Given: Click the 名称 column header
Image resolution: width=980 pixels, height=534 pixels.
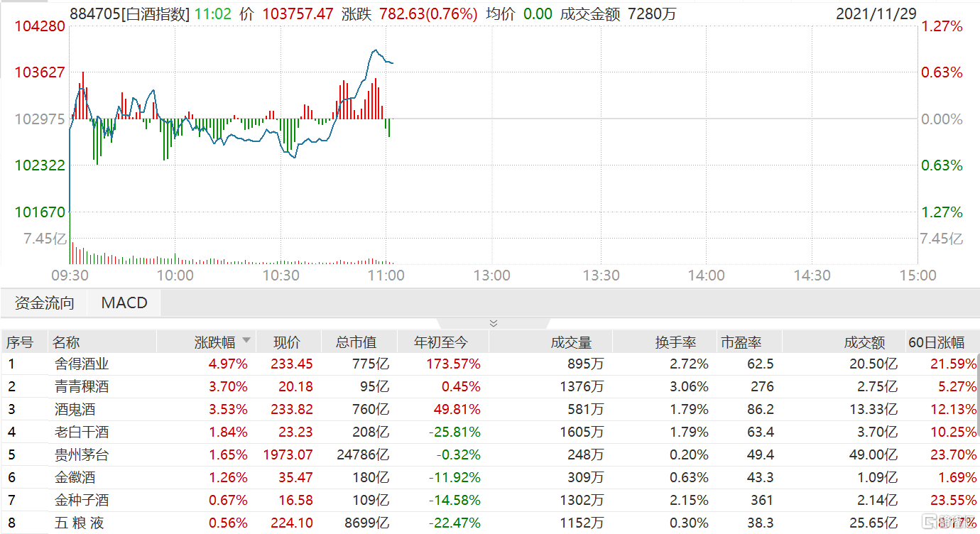Looking at the screenshot, I should 67,342.
